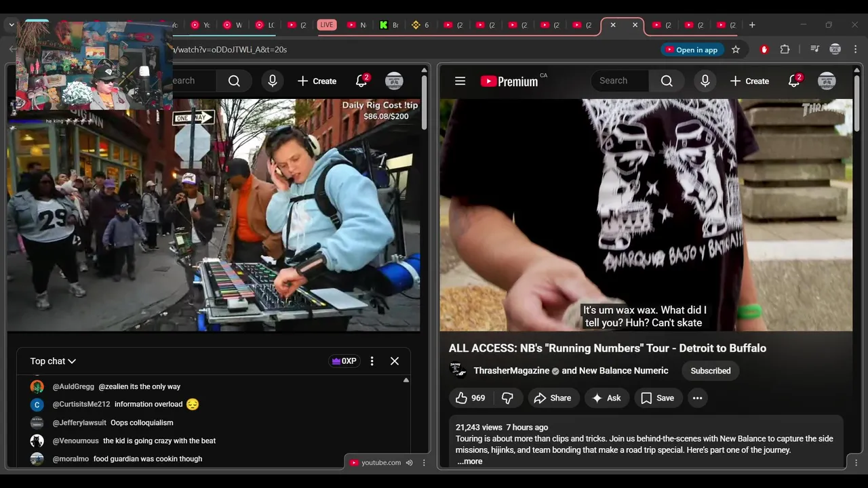868x488 pixels.
Task: Click the Subscribed button
Action: click(711, 371)
